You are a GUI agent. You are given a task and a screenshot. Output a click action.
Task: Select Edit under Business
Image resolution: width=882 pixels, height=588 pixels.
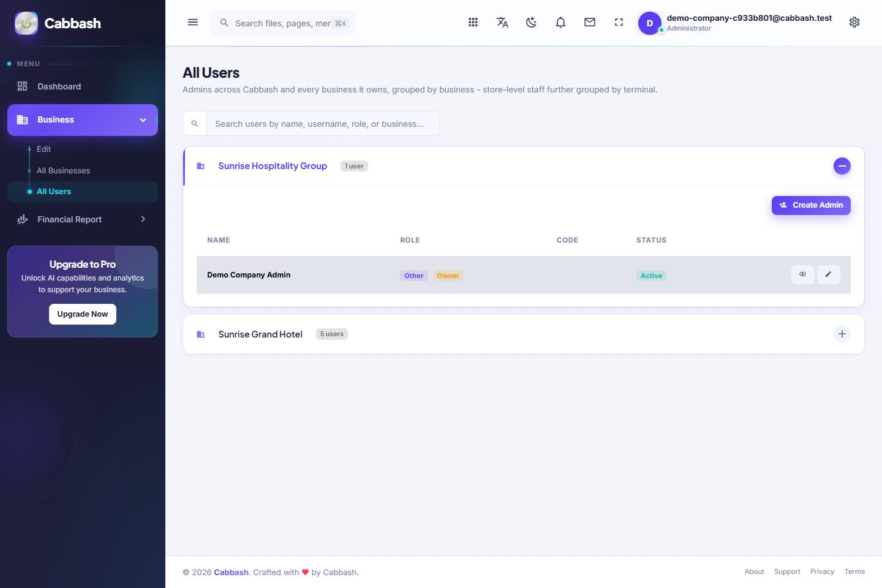tap(43, 149)
